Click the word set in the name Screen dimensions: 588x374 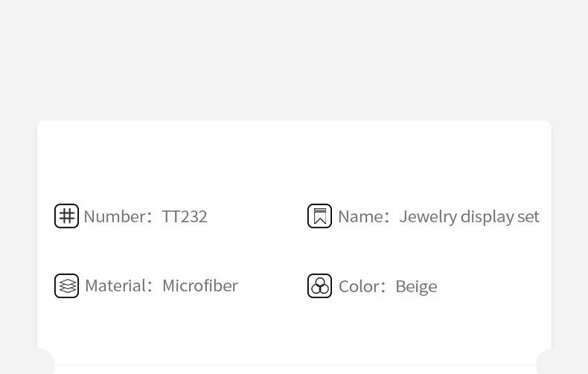coord(528,217)
